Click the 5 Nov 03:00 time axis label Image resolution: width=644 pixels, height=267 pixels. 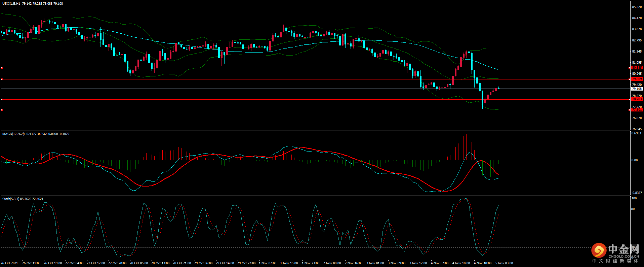click(x=504, y=263)
